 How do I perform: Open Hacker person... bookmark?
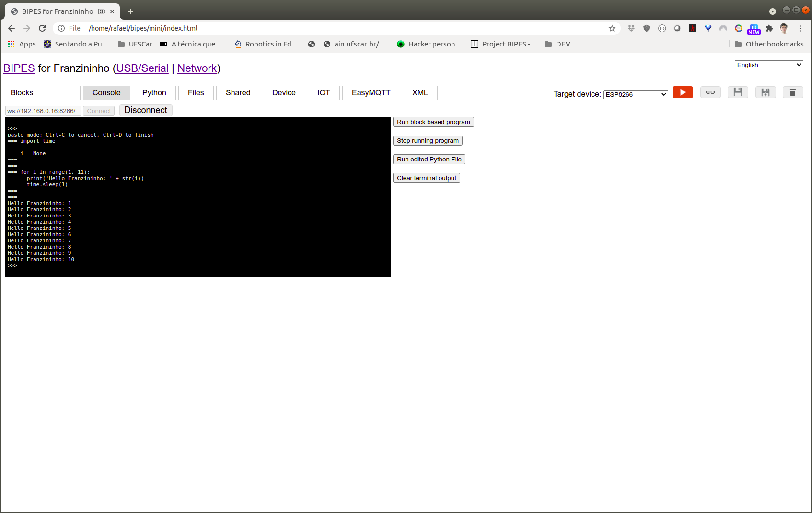click(430, 44)
